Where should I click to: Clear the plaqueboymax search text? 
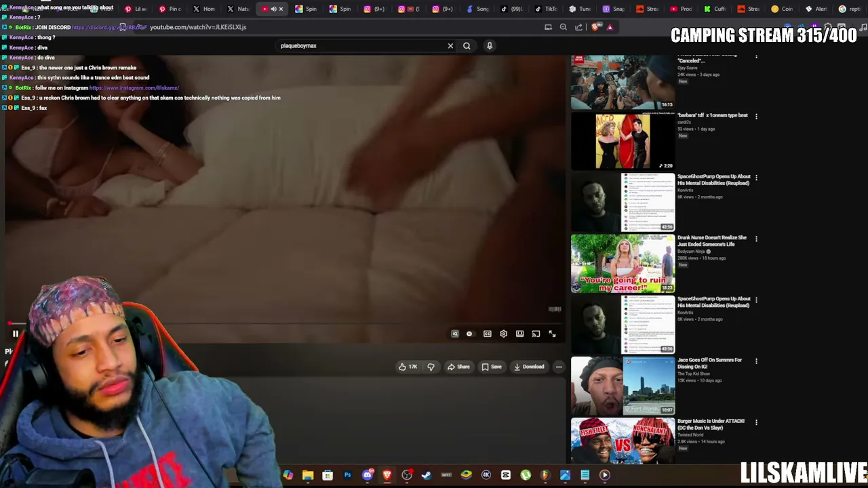click(450, 45)
